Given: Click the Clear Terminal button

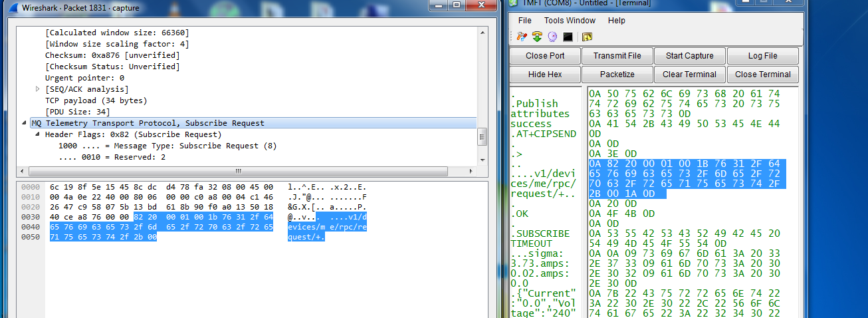Looking at the screenshot, I should pyautogui.click(x=690, y=75).
